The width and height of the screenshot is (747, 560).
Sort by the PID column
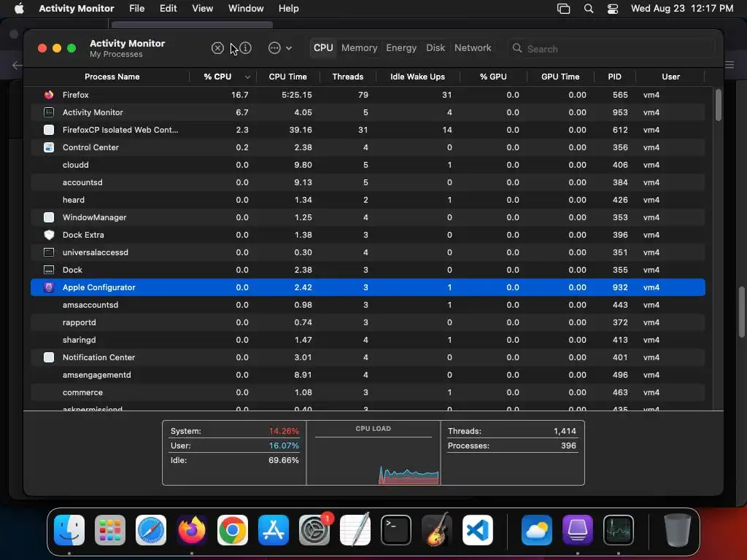click(614, 77)
